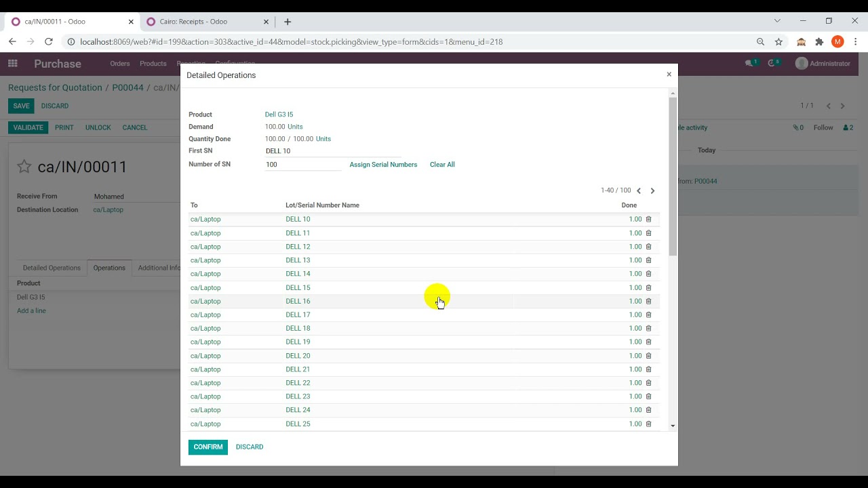
Task: Delete the DELL 11 serial number row
Action: click(x=648, y=232)
